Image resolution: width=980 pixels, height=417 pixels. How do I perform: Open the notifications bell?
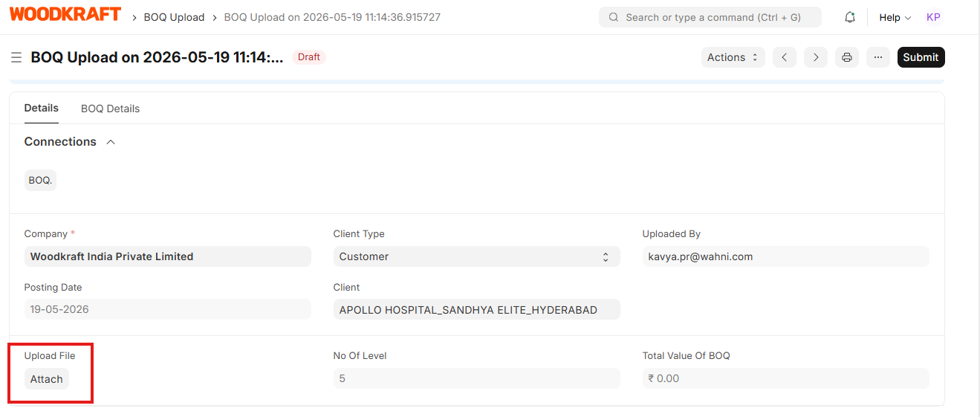click(x=850, y=17)
